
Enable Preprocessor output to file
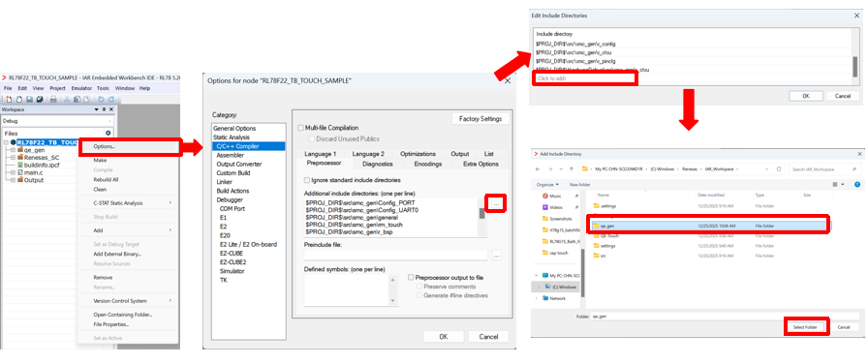[x=411, y=277]
